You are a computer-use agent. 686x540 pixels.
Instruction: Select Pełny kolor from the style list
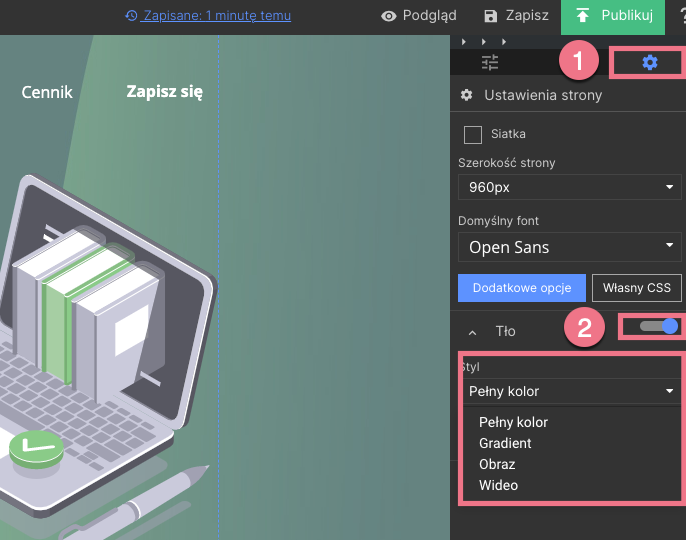click(x=513, y=422)
